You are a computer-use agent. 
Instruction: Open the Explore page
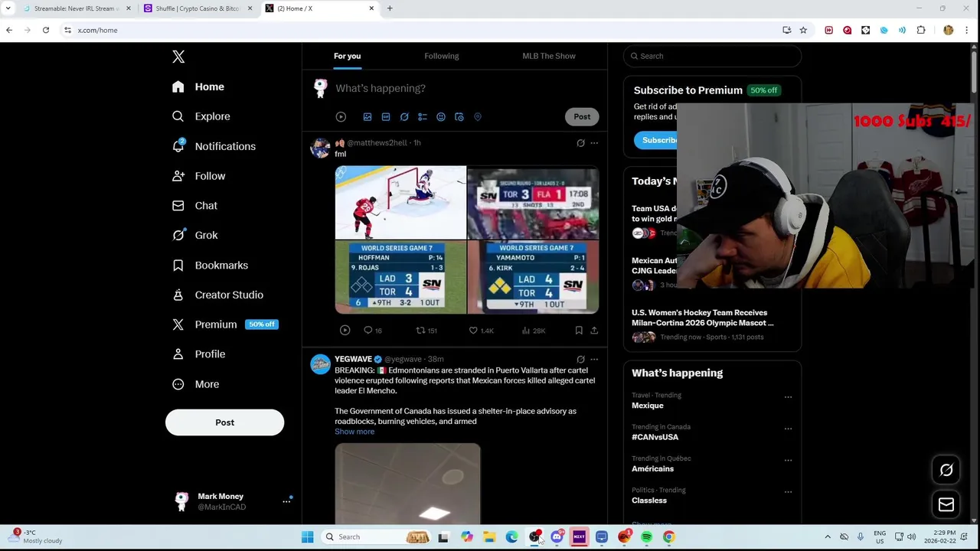point(201,116)
